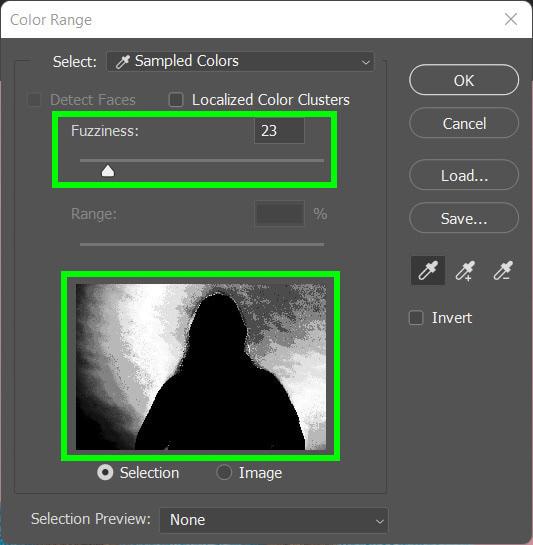This screenshot has width=533, height=545.
Task: Enable Localized Color Clusters checkbox
Action: pos(176,100)
